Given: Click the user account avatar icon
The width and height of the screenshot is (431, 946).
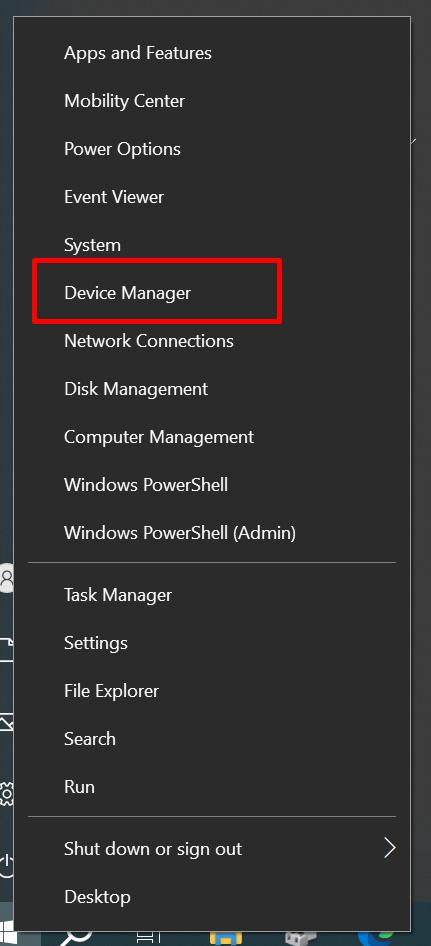Looking at the screenshot, I should click(7, 579).
